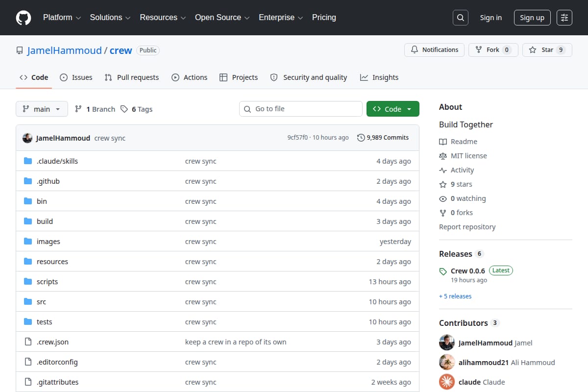Click the book icon beside Readme
Viewport: 588px width, 392px height.
click(x=443, y=142)
